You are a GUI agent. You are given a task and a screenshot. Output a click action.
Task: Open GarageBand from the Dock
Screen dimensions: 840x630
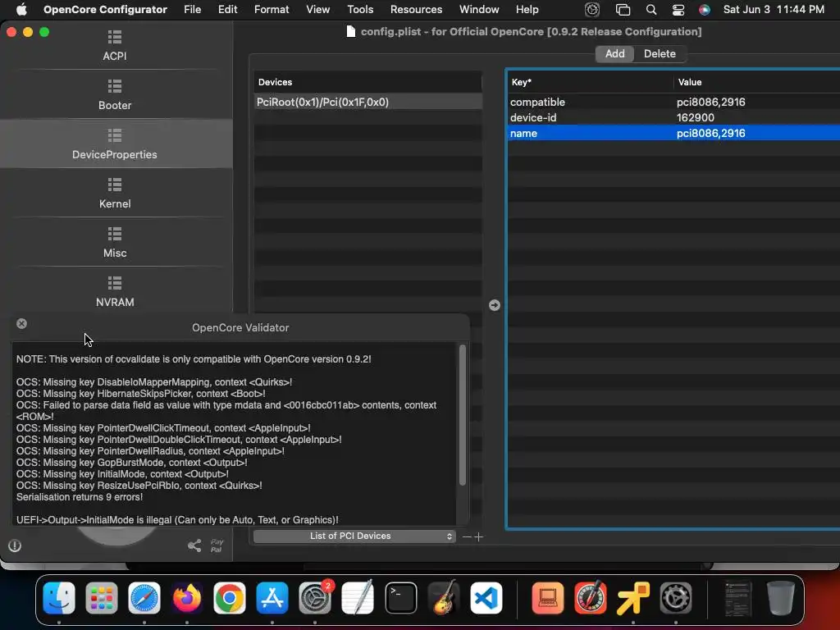[444, 597]
